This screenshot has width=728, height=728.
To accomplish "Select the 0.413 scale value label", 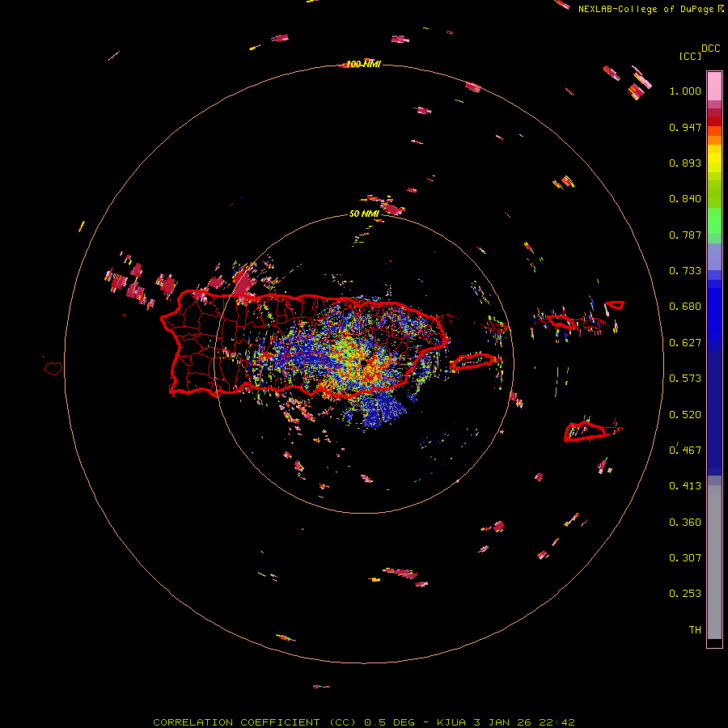I will click(x=685, y=486).
